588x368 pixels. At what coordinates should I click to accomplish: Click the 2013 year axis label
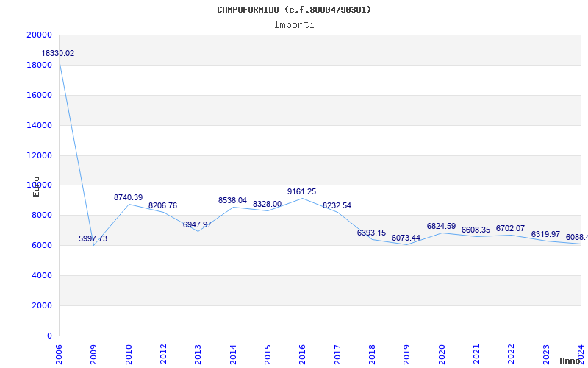(x=198, y=354)
